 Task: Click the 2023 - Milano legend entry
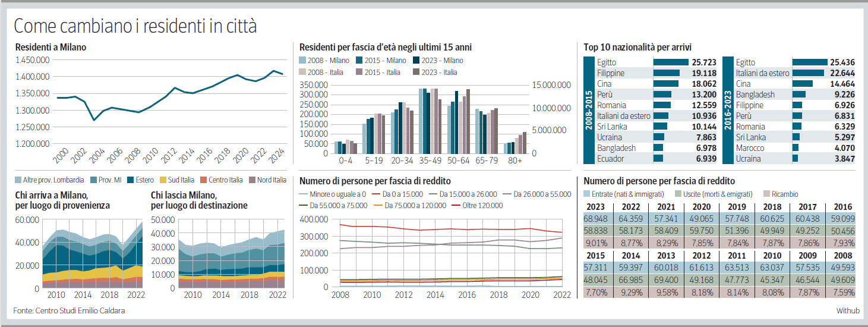click(438, 61)
